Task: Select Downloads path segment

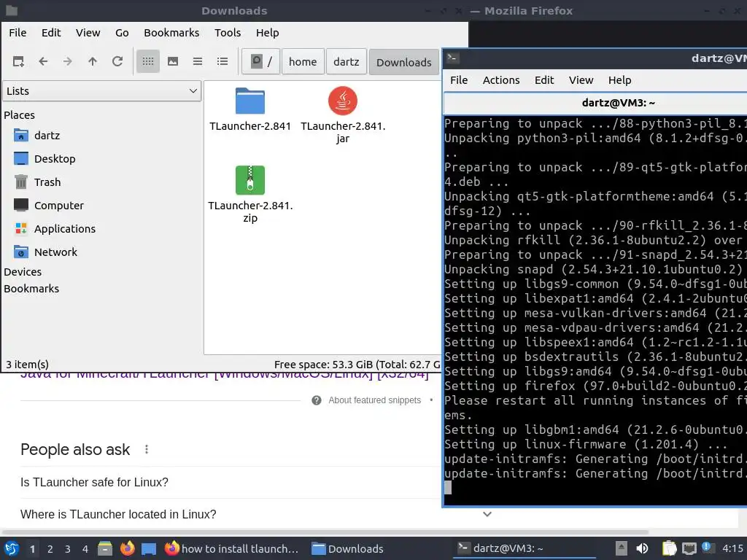Action: pos(404,62)
